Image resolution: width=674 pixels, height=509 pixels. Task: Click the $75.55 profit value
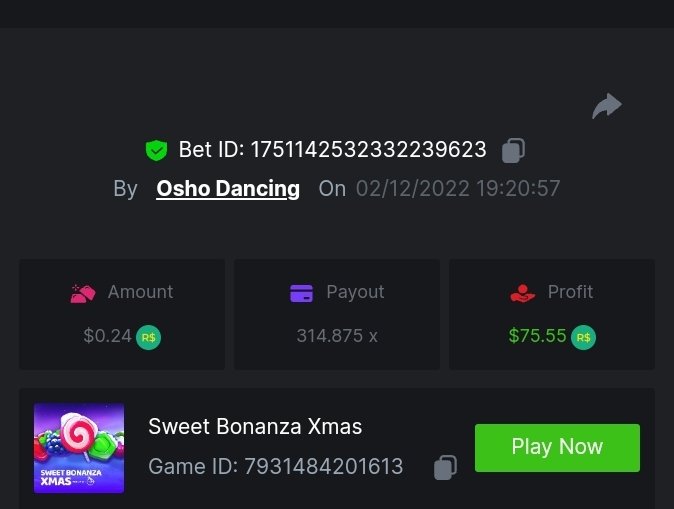538,336
